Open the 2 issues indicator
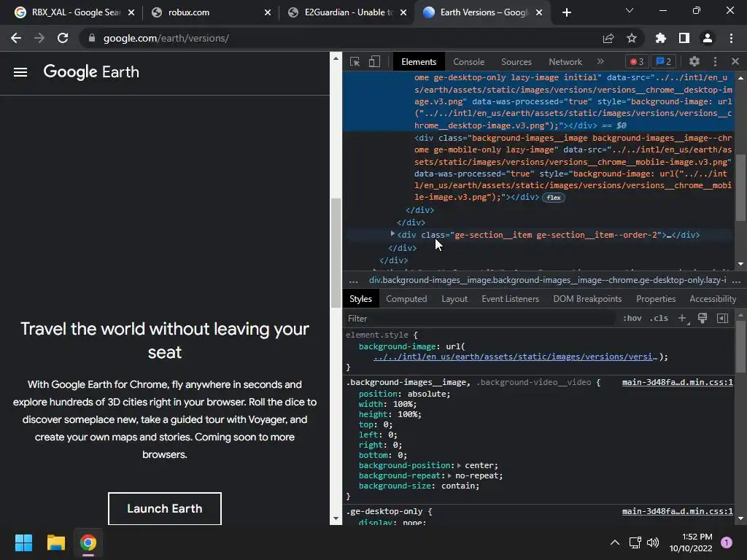Screen dimensions: 747x560 (x=664, y=61)
